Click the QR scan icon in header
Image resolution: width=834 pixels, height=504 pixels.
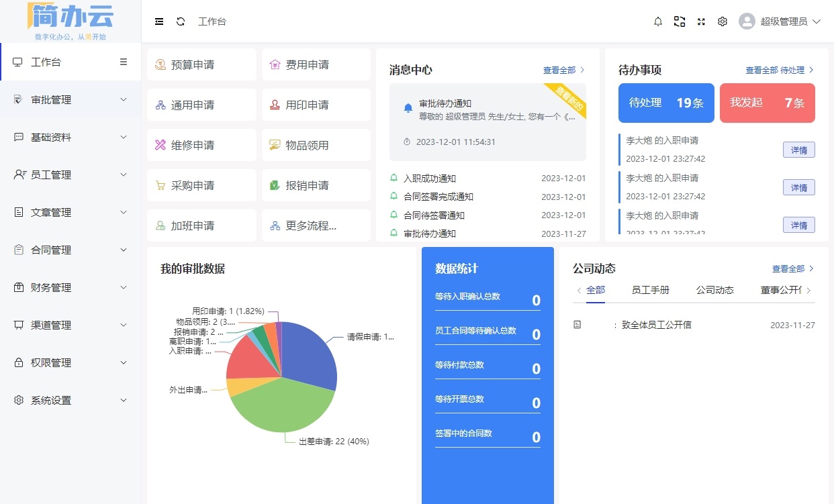pyautogui.click(x=680, y=21)
